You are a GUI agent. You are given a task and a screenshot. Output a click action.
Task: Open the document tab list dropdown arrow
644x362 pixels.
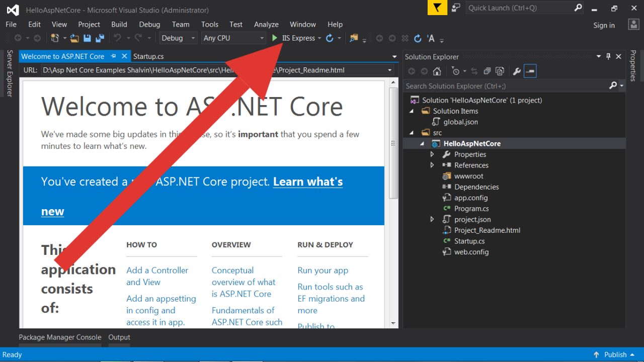click(x=394, y=57)
